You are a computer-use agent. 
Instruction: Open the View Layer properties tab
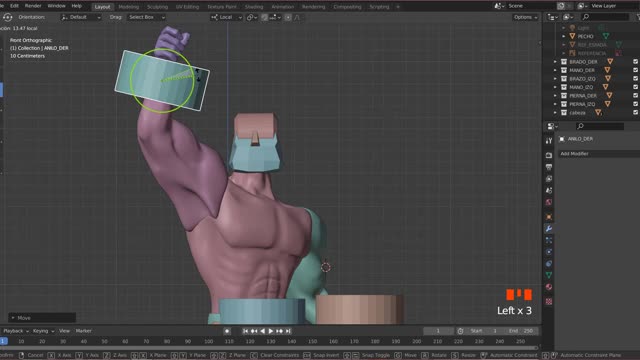(549, 179)
